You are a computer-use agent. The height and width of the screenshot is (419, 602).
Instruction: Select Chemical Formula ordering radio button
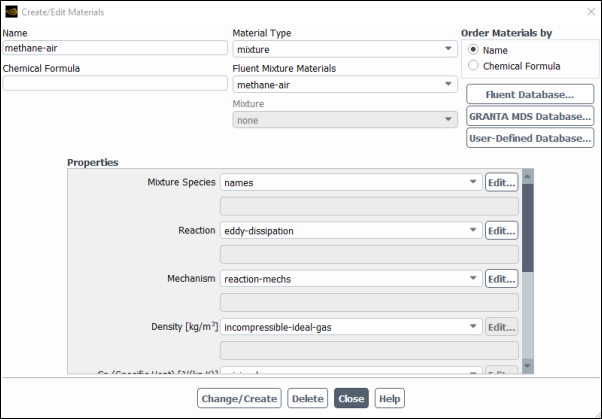473,66
